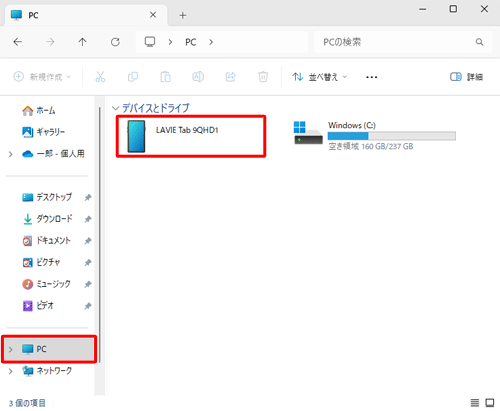The image size is (500, 411).
Task: Open the 新規作成 dropdown
Action: click(x=42, y=77)
